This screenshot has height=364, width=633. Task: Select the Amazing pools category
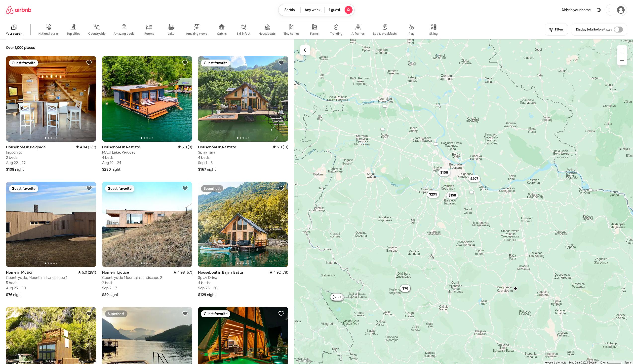pyautogui.click(x=124, y=30)
